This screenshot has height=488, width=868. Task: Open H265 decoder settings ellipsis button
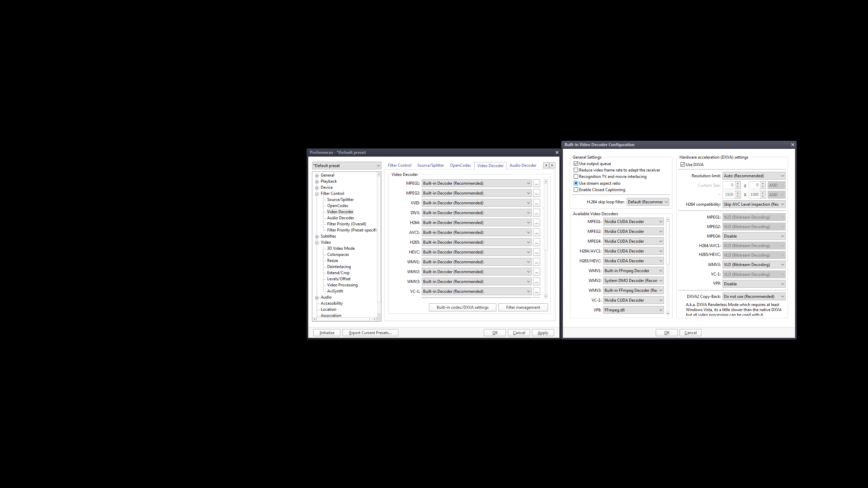(x=536, y=242)
